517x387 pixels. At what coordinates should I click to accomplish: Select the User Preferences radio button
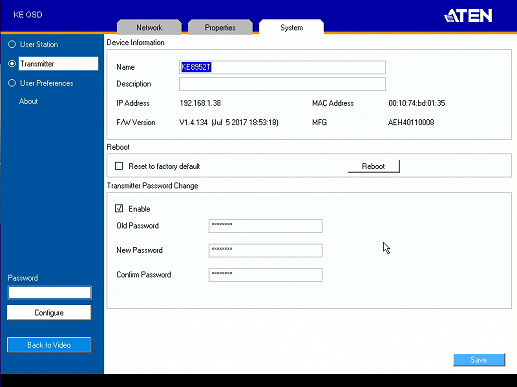point(12,83)
